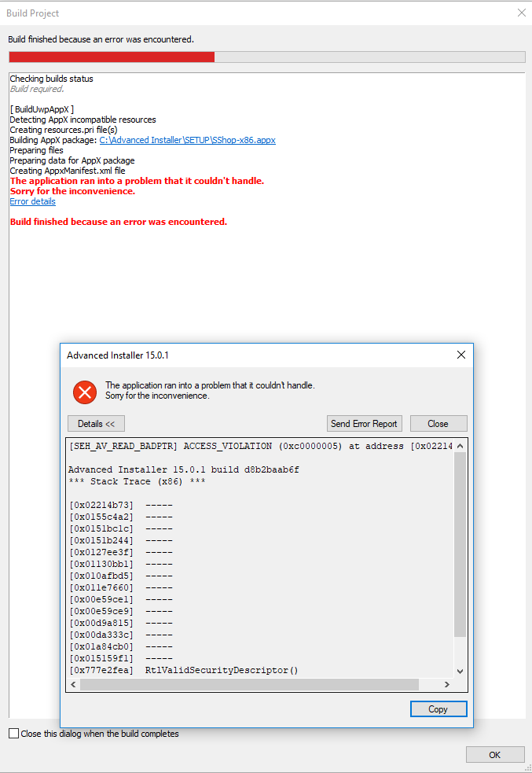Click the Checking builds status log line
Viewport: 532px width, 773px height.
(51, 79)
